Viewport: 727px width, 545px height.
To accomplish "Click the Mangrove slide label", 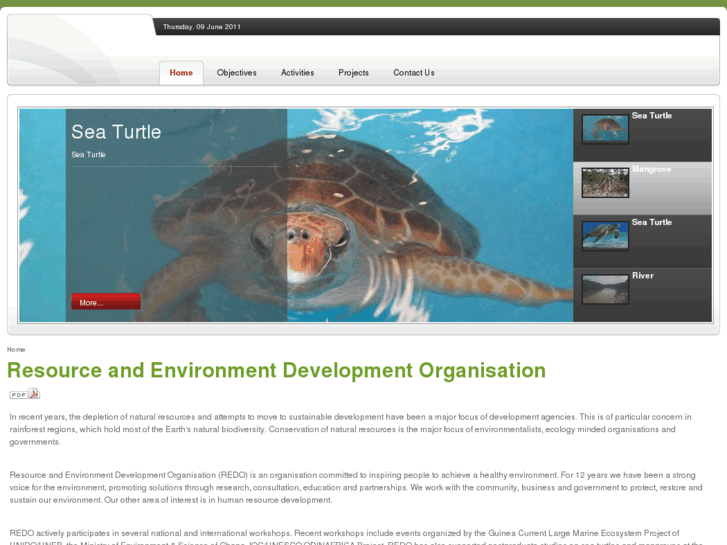I will [x=651, y=169].
